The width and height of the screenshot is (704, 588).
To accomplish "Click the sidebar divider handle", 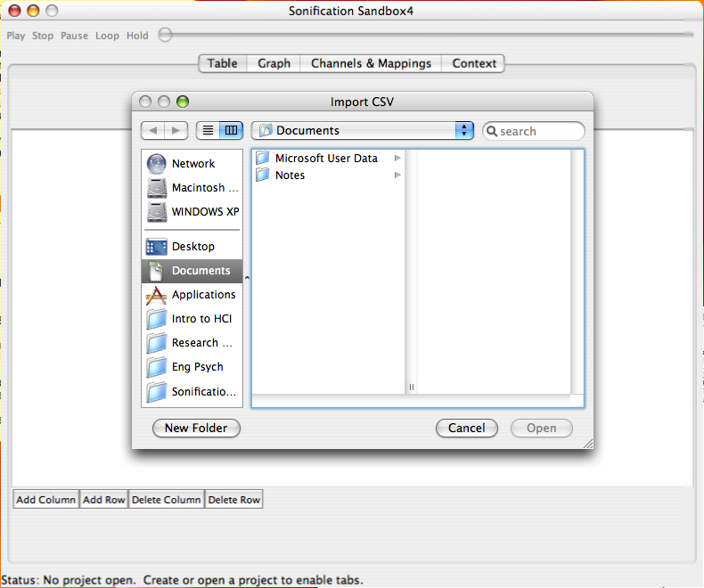I will pyautogui.click(x=247, y=278).
